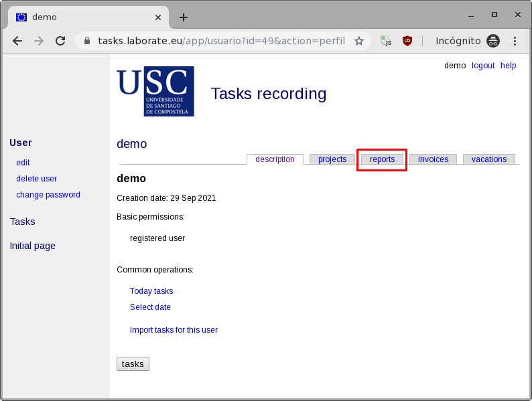Click the JS extension icon
The image size is (532, 401).
pyautogui.click(x=386, y=41)
